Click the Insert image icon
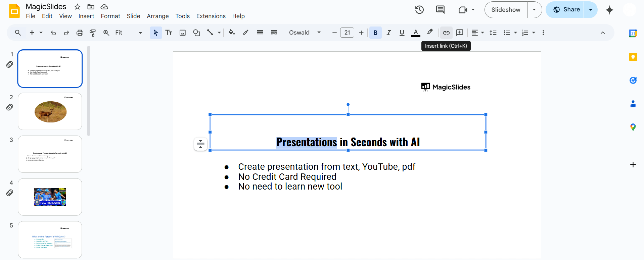The width and height of the screenshot is (644, 260). coord(183,33)
